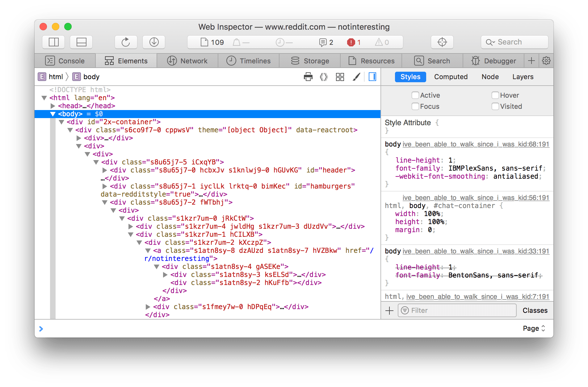The height and width of the screenshot is (387, 588).
Task: Expand the hamburgers div node
Action: pos(105,186)
